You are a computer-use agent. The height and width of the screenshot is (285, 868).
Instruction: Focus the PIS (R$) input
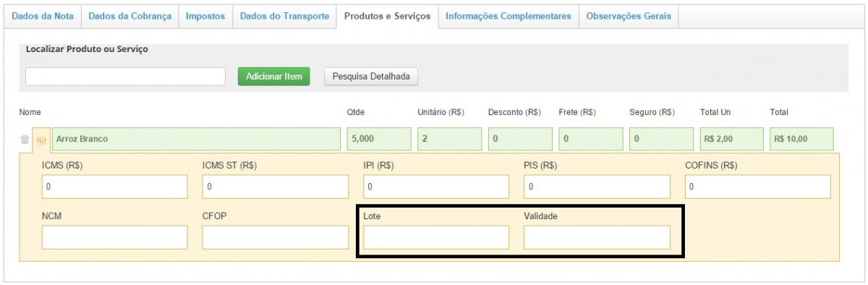[x=597, y=187]
